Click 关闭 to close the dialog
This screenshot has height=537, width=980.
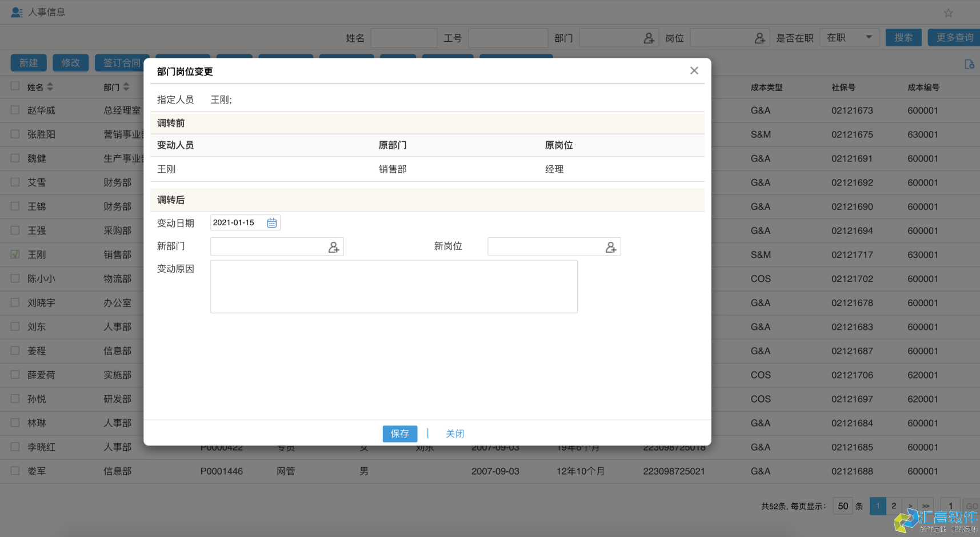455,433
